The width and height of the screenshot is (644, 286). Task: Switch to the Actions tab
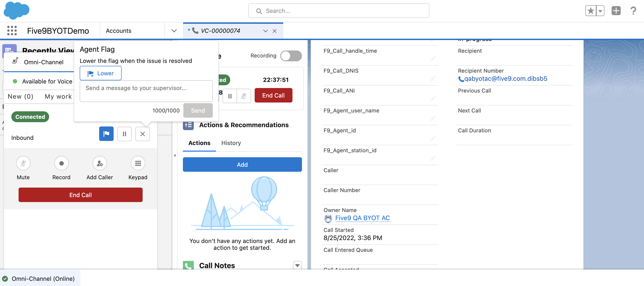click(199, 143)
